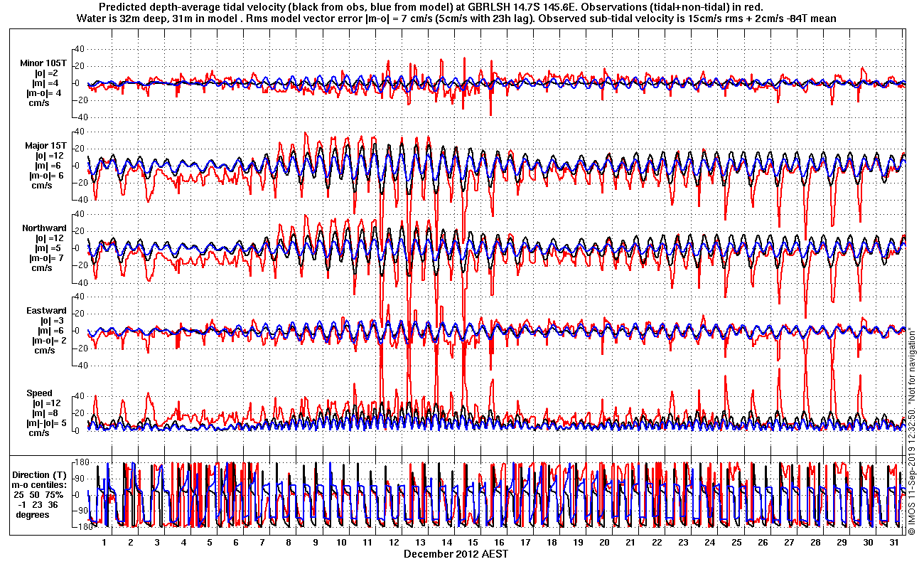This screenshot has width=924, height=569.
Task: Click day "15" on the date axis
Action: point(473,542)
